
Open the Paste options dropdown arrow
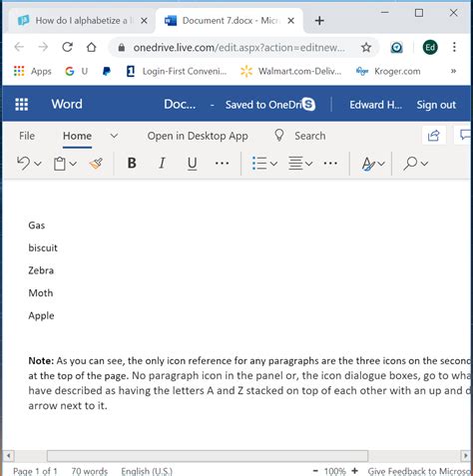click(x=73, y=164)
